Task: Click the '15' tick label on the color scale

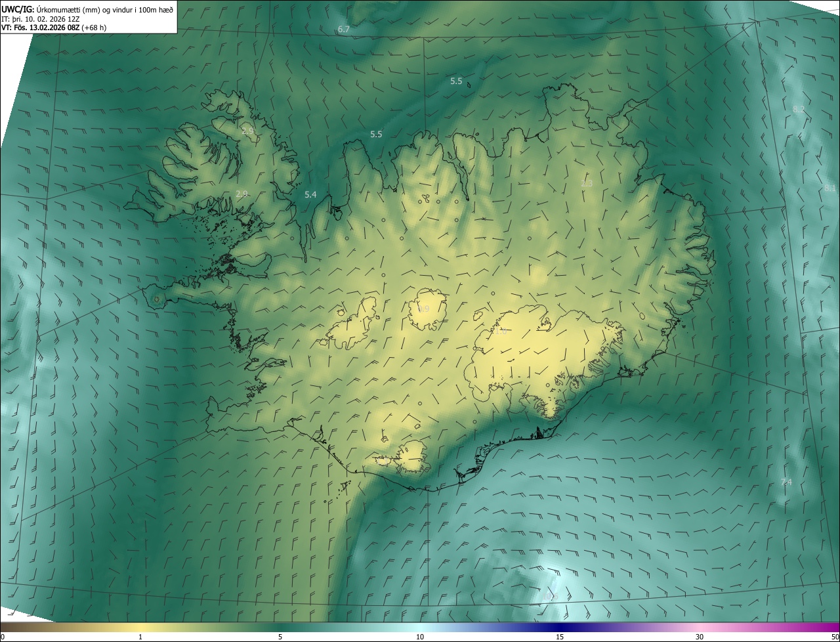Action: (x=560, y=637)
